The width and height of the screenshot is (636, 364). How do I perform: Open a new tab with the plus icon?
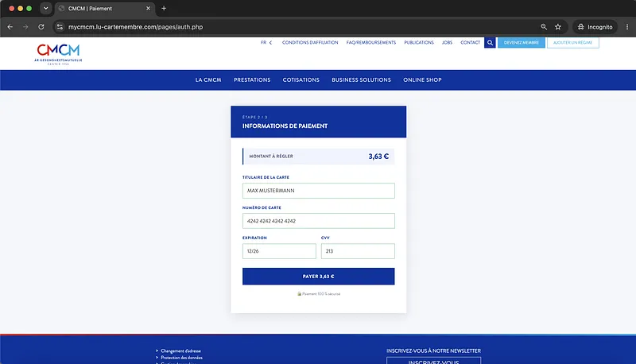click(164, 8)
